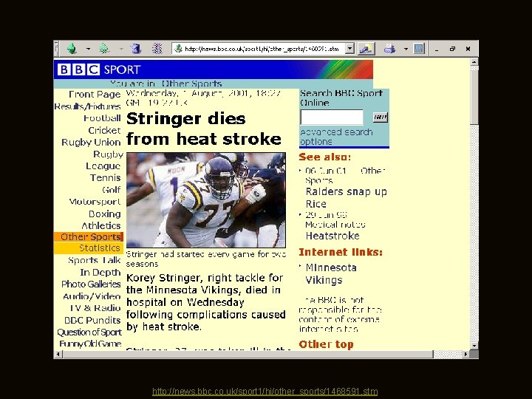Click the flashlight search toolbar icon
Viewport: 532px width, 399px height.
point(366,49)
